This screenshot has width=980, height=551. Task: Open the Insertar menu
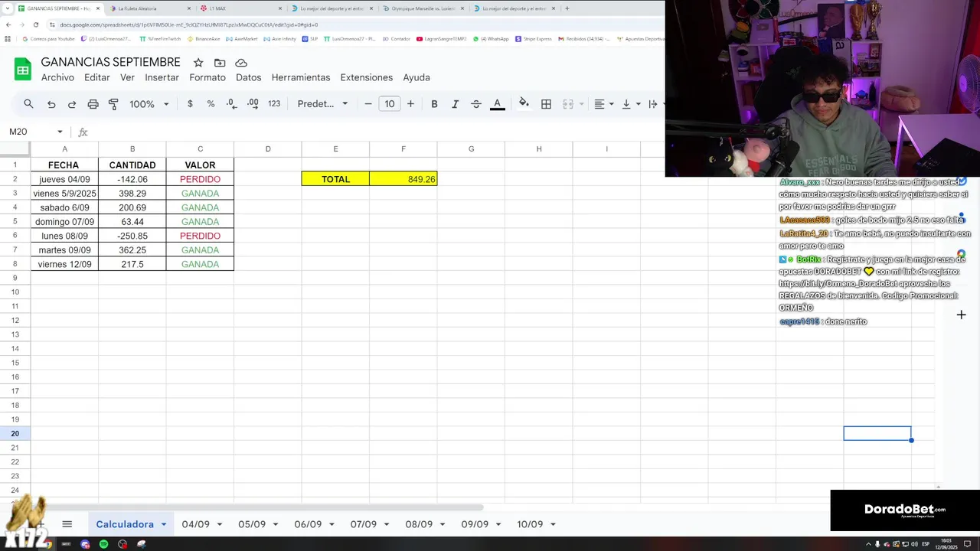tap(162, 77)
